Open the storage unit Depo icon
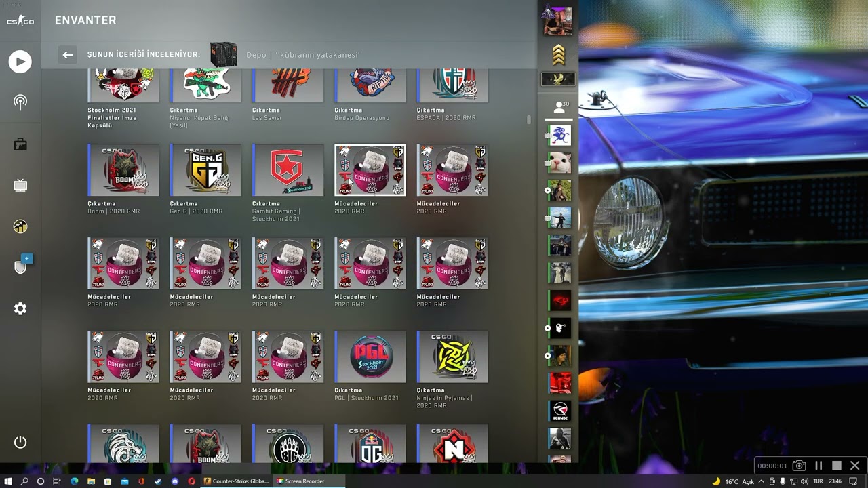Viewport: 868px width, 488px height. pos(224,54)
